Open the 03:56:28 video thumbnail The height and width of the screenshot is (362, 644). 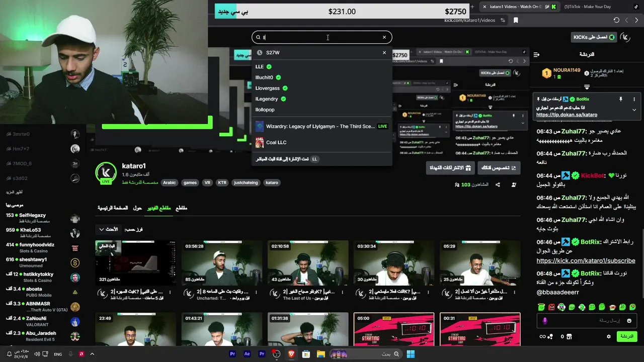(x=222, y=263)
